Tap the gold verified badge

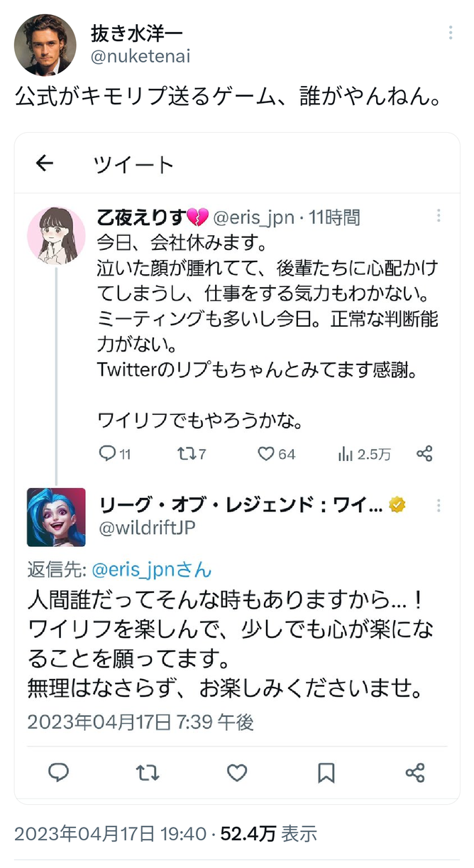point(398,506)
